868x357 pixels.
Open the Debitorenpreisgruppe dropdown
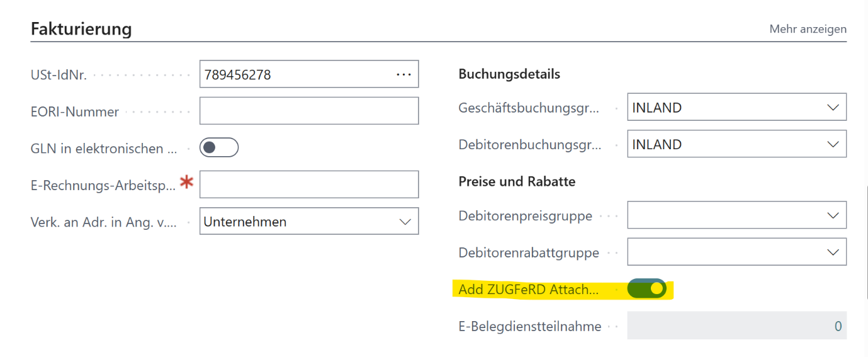[833, 216]
